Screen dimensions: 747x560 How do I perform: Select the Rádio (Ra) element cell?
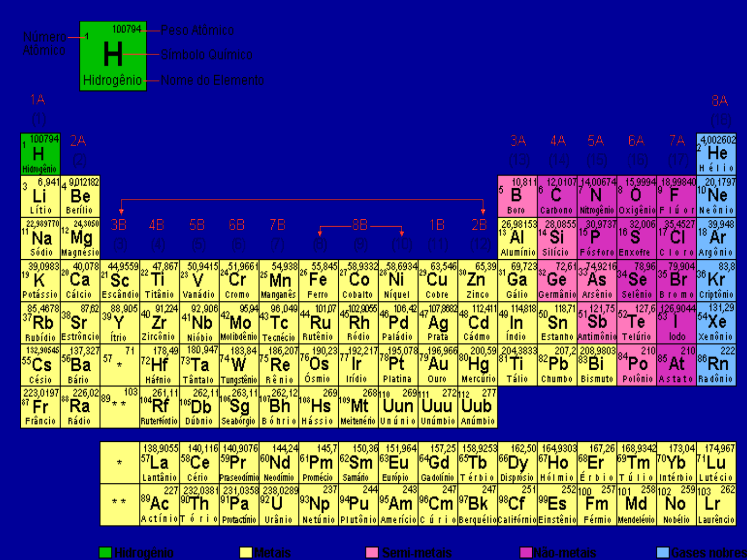(x=80, y=407)
